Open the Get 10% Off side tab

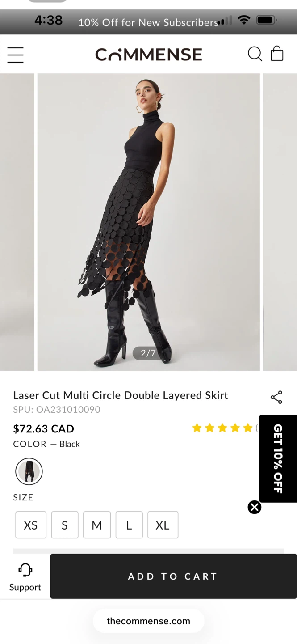(278, 458)
